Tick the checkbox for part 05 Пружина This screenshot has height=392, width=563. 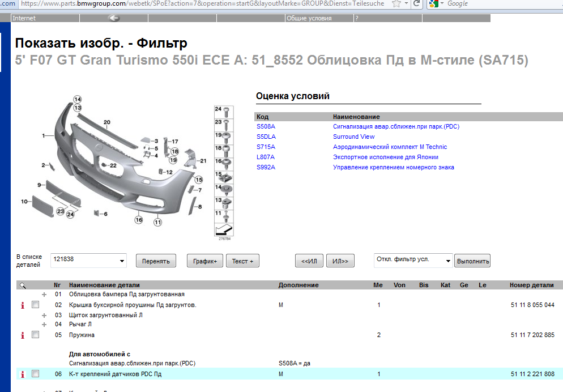point(35,335)
